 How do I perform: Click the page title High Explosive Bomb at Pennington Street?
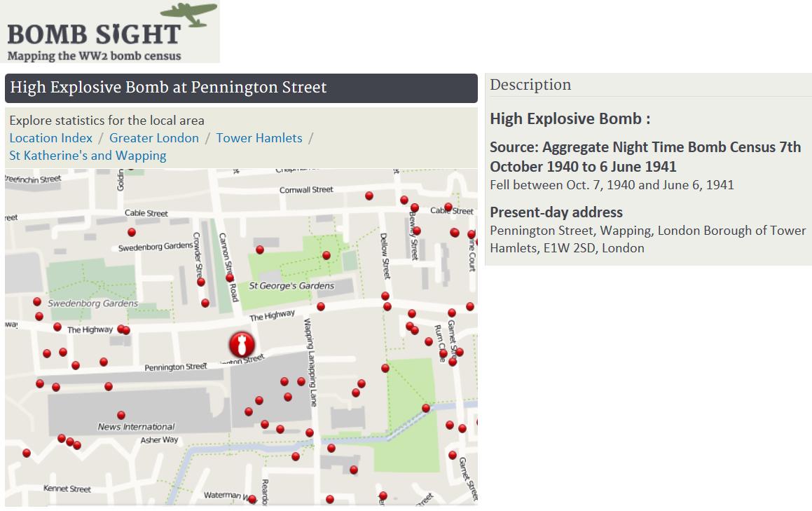click(168, 87)
